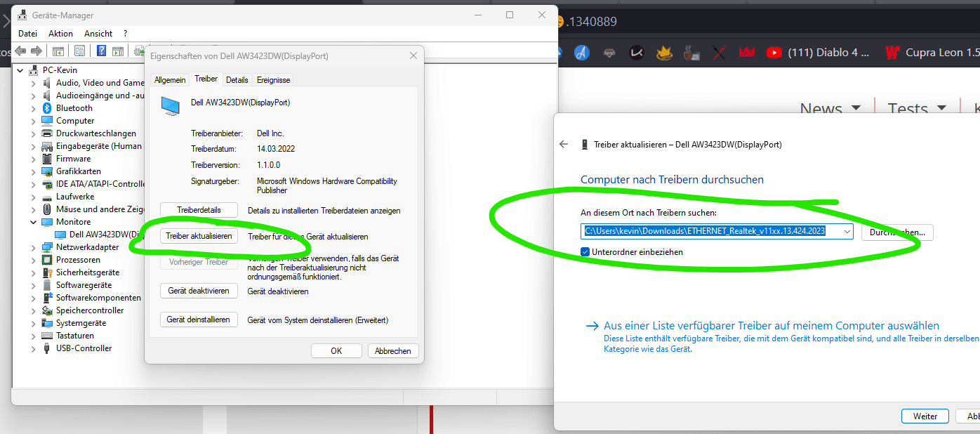Click the 'Gerät deinstallieren' button
980x434 pixels.
tap(199, 320)
